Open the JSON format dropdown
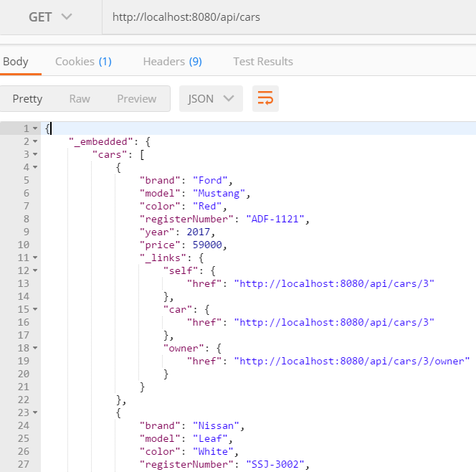This screenshot has height=472, width=476. [211, 98]
